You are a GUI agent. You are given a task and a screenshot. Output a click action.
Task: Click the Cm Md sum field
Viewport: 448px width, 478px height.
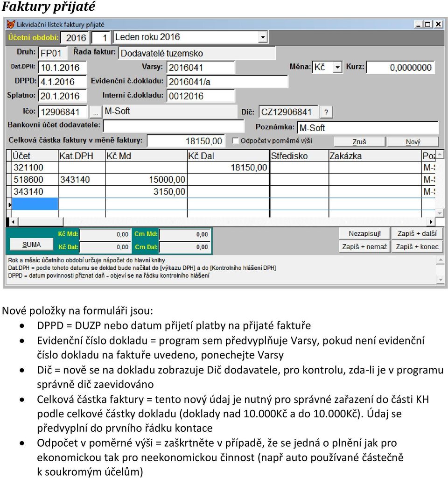tap(185, 234)
